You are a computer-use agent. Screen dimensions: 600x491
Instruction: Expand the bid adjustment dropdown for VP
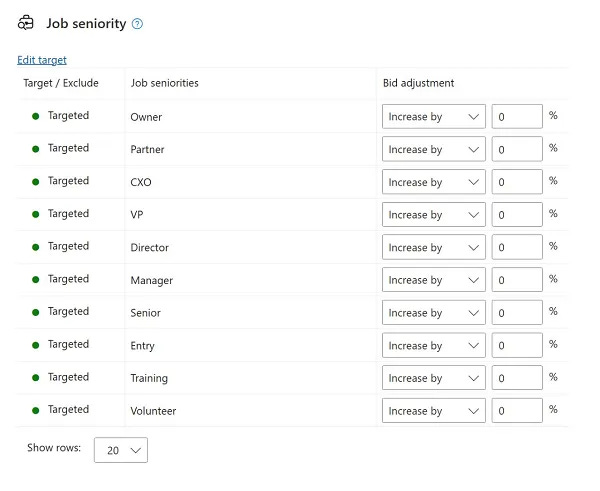[434, 214]
